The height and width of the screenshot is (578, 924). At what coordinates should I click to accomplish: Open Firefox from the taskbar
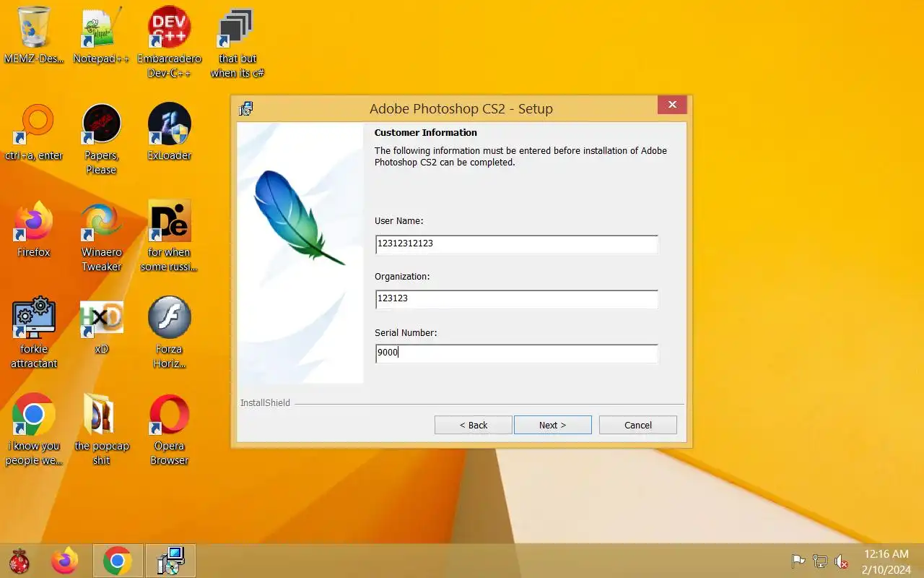pos(65,561)
